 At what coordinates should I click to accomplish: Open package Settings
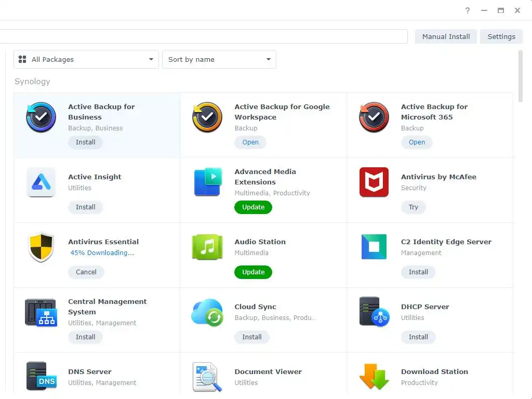501,37
